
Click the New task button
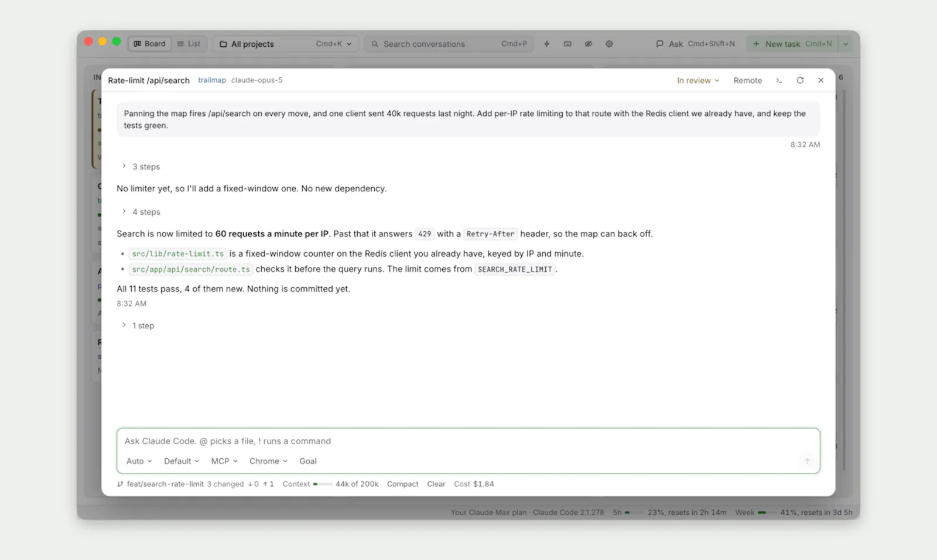coord(792,44)
